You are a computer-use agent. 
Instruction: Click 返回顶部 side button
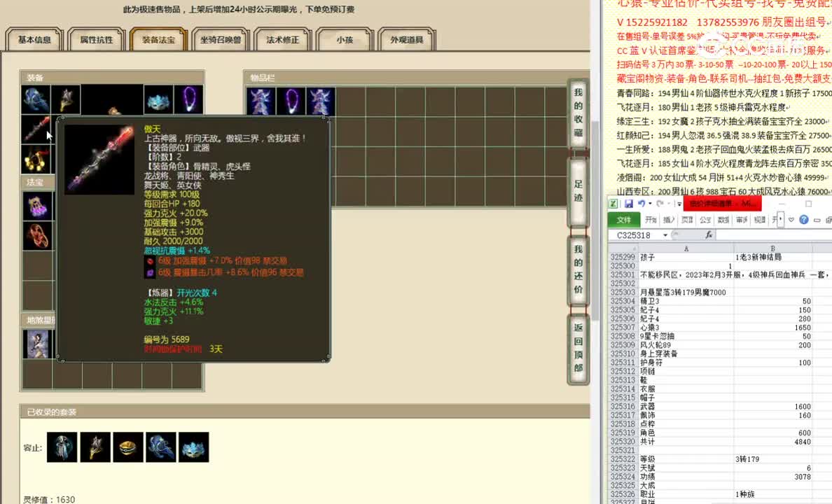tap(578, 348)
